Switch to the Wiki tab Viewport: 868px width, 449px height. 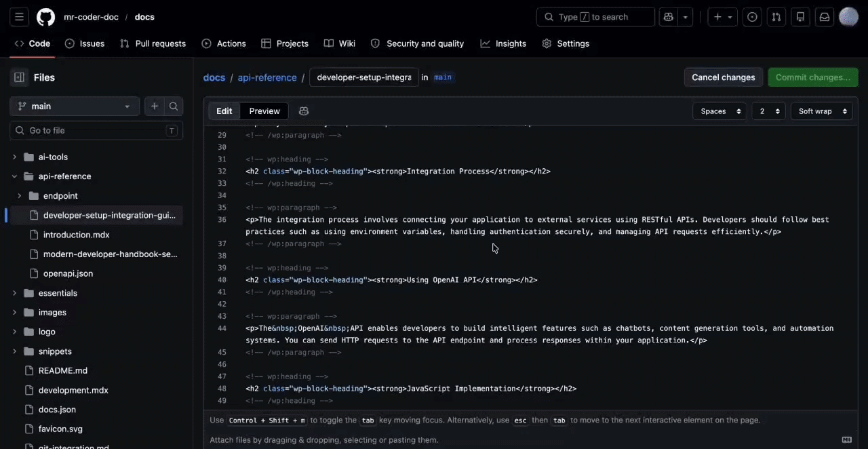[x=340, y=43]
